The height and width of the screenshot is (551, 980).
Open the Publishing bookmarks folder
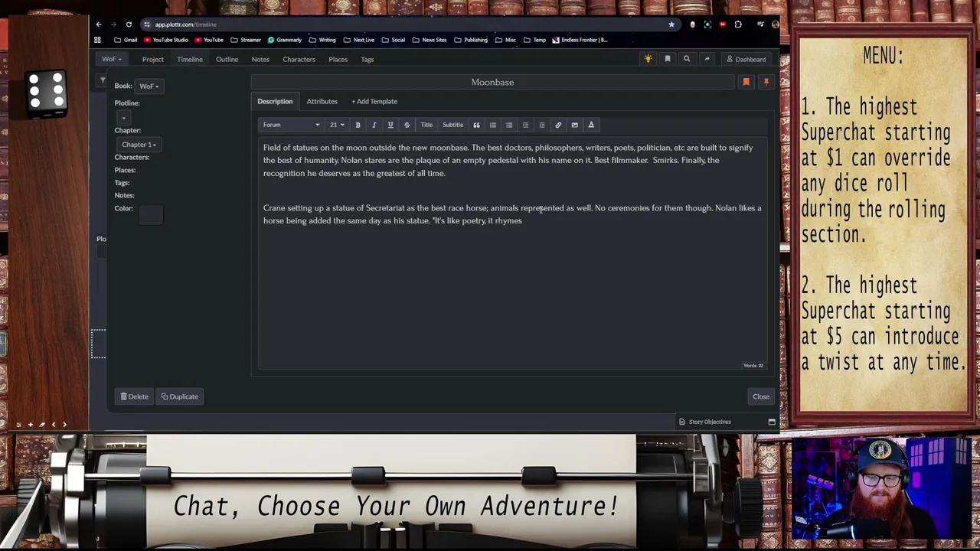pyautogui.click(x=470, y=40)
